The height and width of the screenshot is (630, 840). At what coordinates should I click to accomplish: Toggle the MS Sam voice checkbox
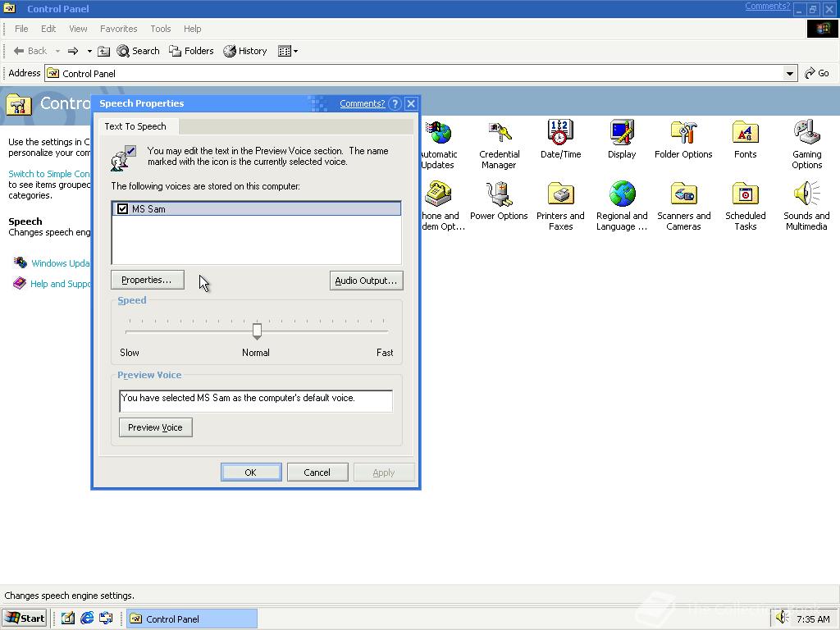point(123,209)
